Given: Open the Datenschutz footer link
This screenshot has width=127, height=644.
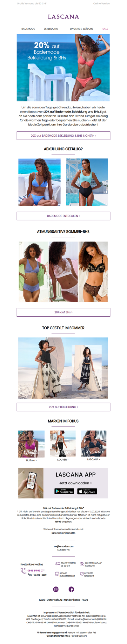Looking at the screenshot, I should 55,600.
